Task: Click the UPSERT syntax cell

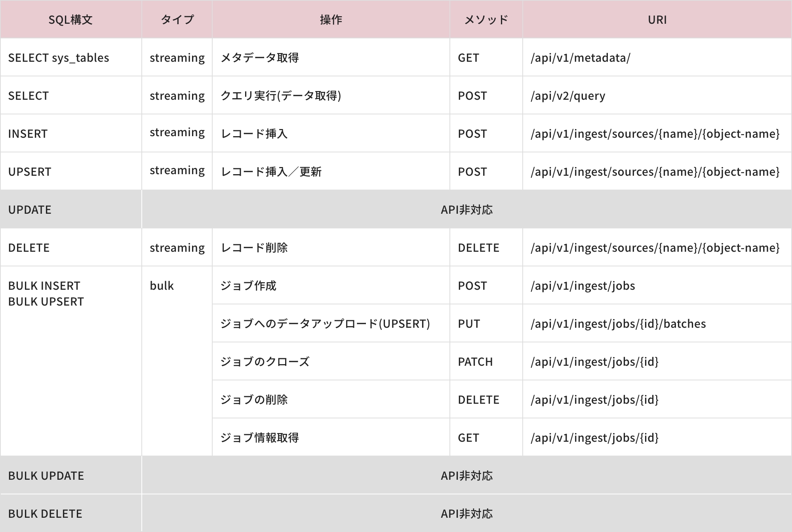Action: pos(30,172)
